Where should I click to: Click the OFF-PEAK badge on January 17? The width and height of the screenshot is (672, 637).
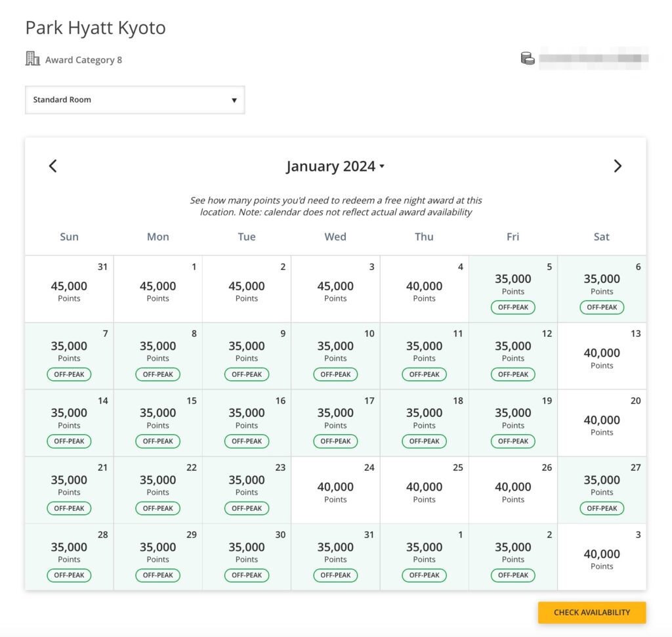pyautogui.click(x=335, y=441)
